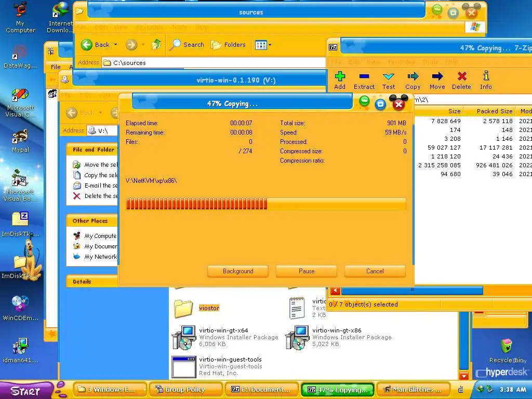Image resolution: width=532 pixels, height=399 pixels.
Task: Sort by Size column in 7-Zip
Action: click(438, 111)
